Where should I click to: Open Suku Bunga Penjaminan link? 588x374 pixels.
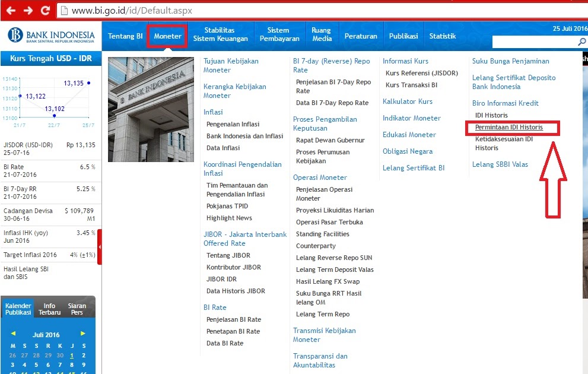511,61
